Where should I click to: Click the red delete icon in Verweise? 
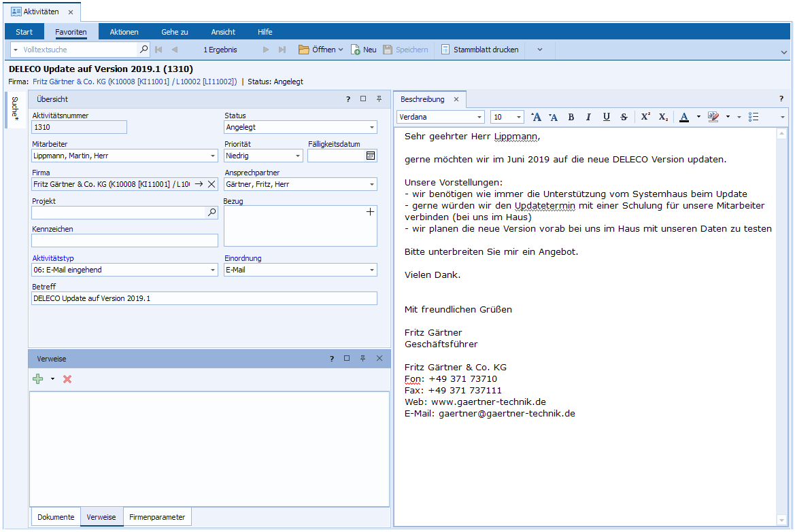[67, 379]
